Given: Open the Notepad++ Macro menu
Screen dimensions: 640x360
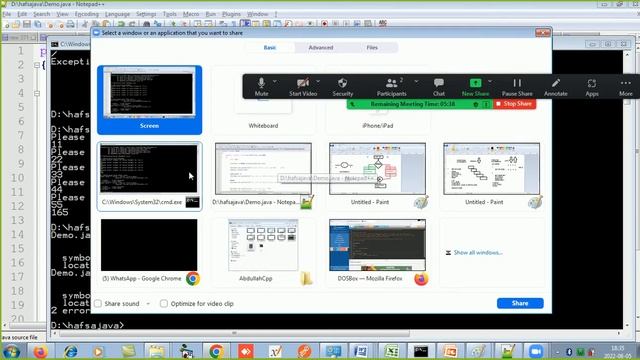Looking at the screenshot, I should 191,14.
